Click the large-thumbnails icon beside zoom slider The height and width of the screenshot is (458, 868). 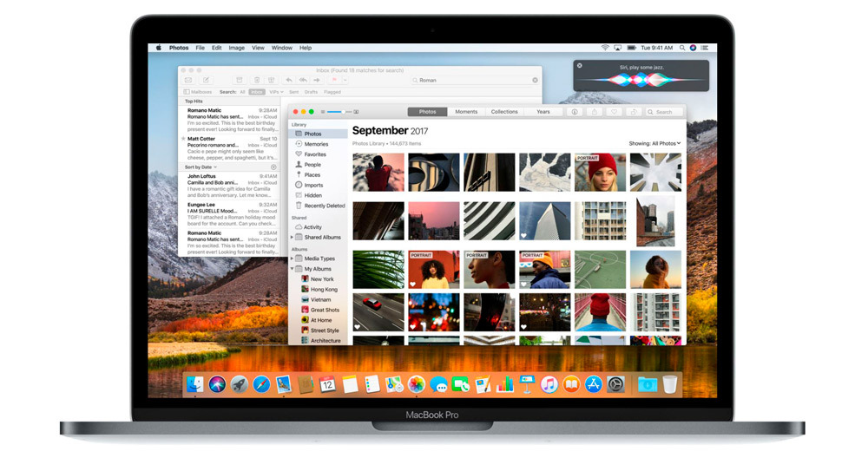356,112
